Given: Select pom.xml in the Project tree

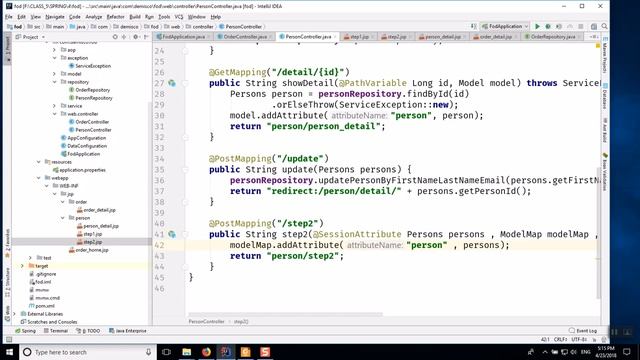Looking at the screenshot, I should click(x=42, y=306).
